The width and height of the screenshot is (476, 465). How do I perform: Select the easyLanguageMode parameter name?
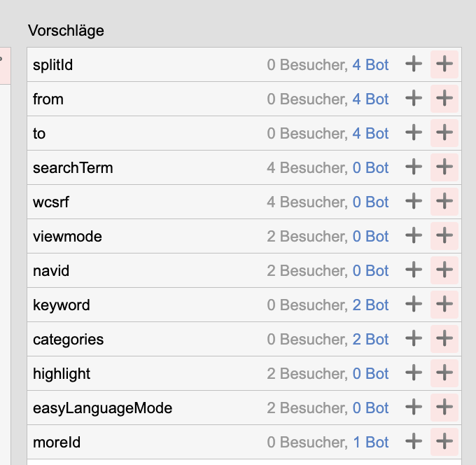[103, 408]
